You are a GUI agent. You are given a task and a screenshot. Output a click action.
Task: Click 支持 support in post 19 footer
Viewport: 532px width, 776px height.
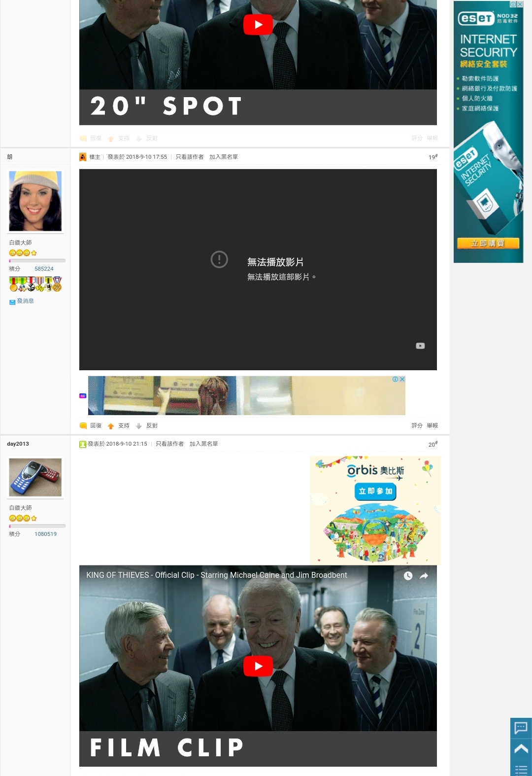pos(124,425)
